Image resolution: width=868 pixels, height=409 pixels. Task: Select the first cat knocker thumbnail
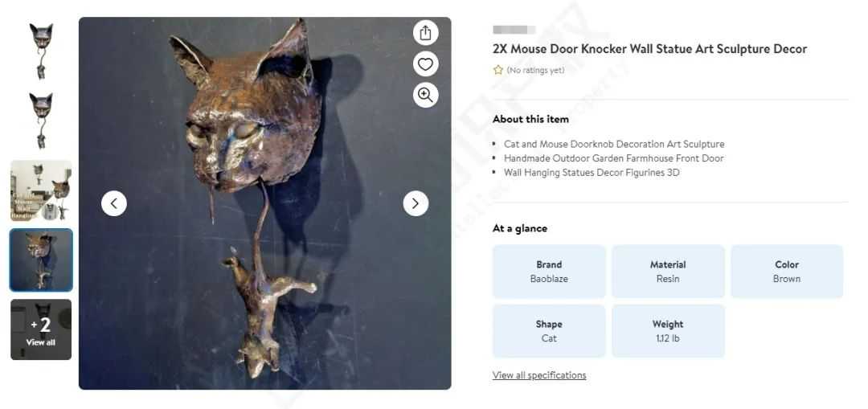41,51
